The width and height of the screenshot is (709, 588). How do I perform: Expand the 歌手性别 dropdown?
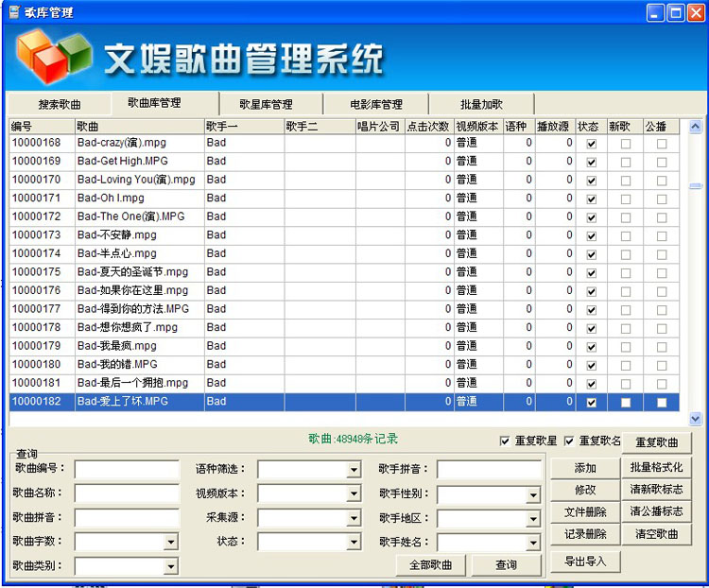tap(533, 495)
